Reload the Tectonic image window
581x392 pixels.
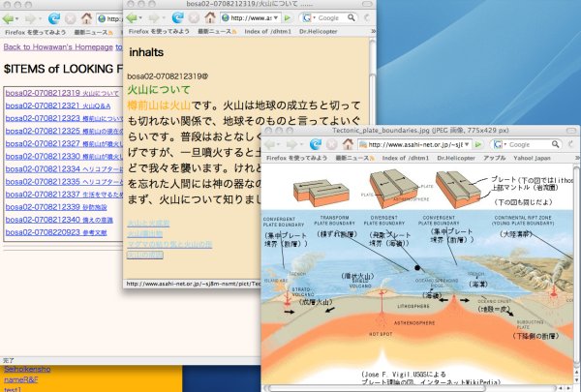coord(316,144)
